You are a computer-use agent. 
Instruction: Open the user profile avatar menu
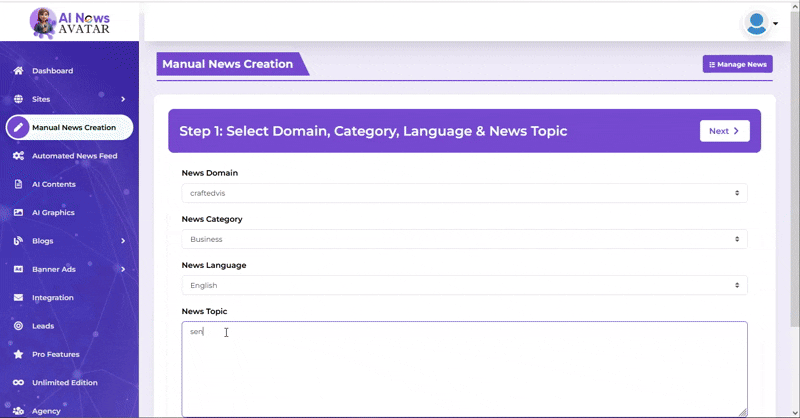point(758,23)
